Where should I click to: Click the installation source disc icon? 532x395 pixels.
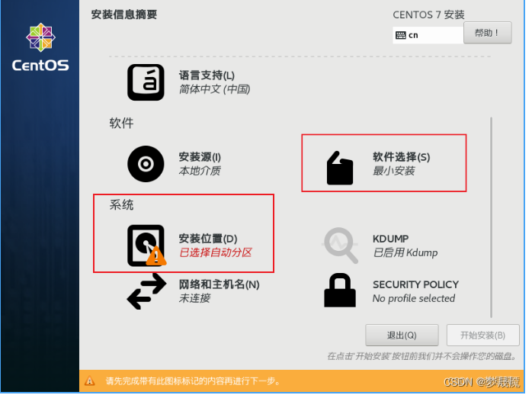click(x=146, y=164)
